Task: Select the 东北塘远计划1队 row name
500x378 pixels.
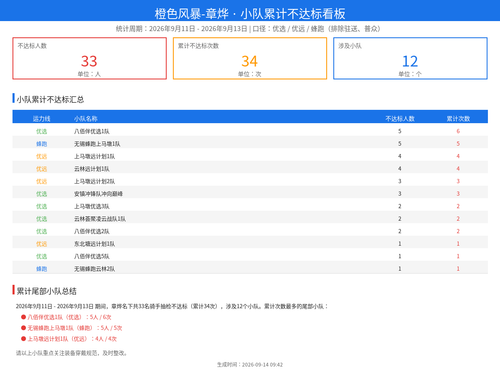Action: [94, 244]
